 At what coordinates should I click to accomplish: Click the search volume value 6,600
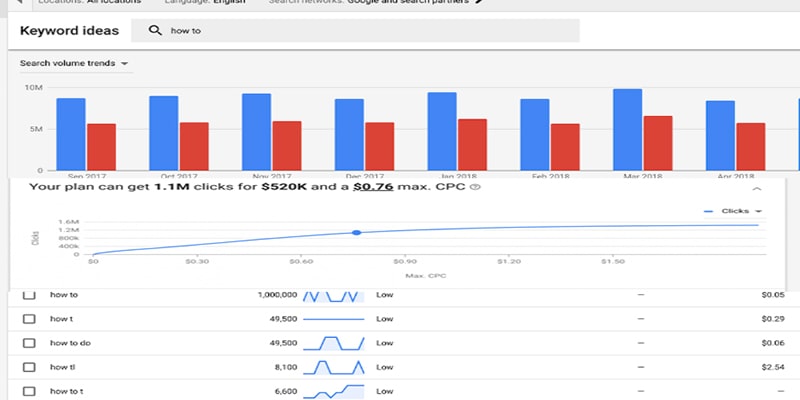coord(286,391)
